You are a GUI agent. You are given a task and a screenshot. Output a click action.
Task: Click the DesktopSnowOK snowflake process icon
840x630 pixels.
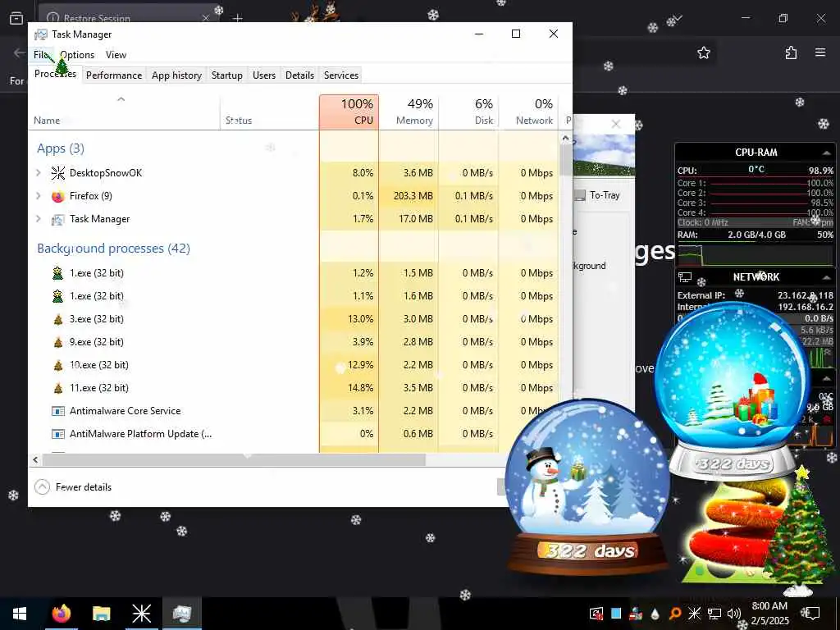(58, 173)
